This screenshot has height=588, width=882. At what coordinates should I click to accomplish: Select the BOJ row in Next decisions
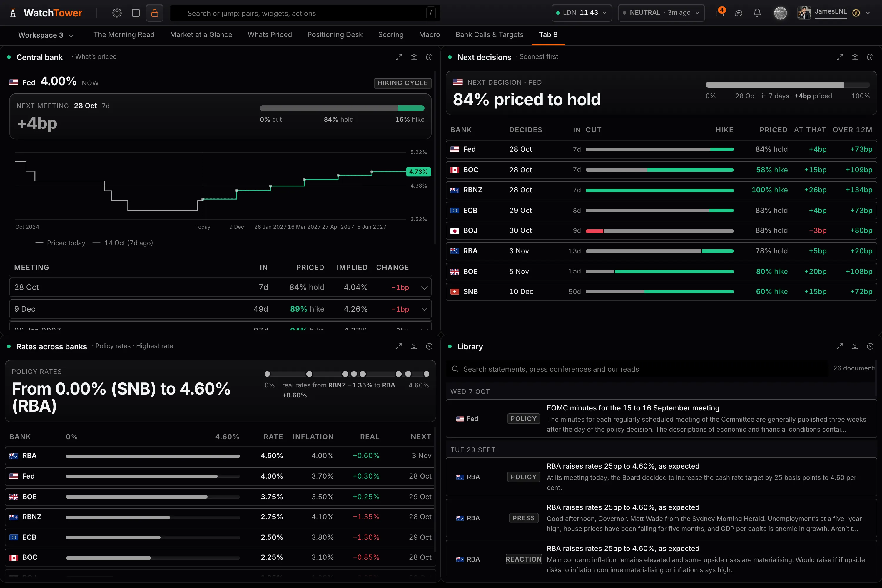pos(661,230)
